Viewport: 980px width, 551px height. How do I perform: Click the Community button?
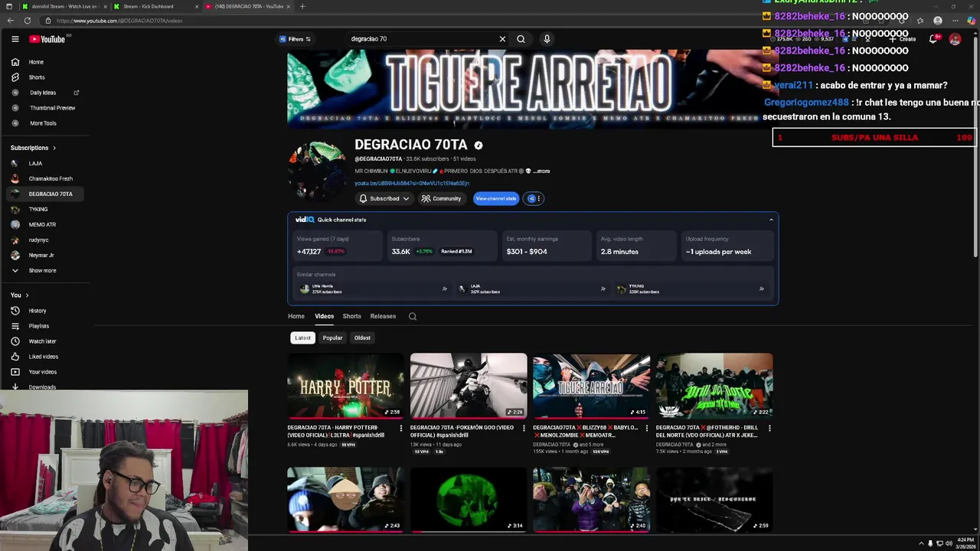pos(441,198)
